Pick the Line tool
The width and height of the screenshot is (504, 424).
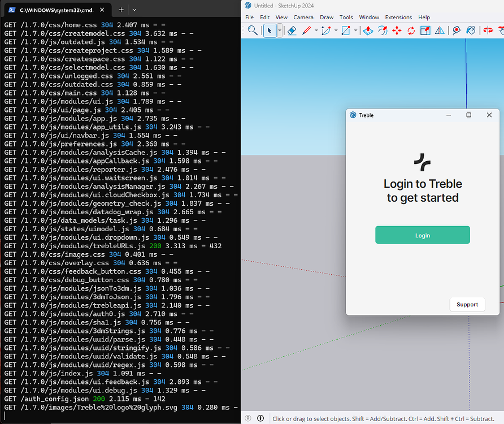306,30
